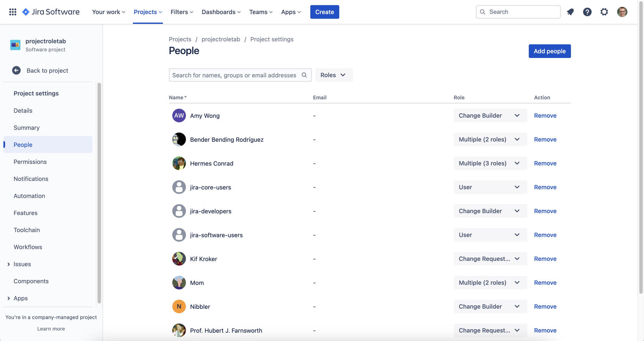Open jira-developers Change Builder role dropdown

pos(490,211)
